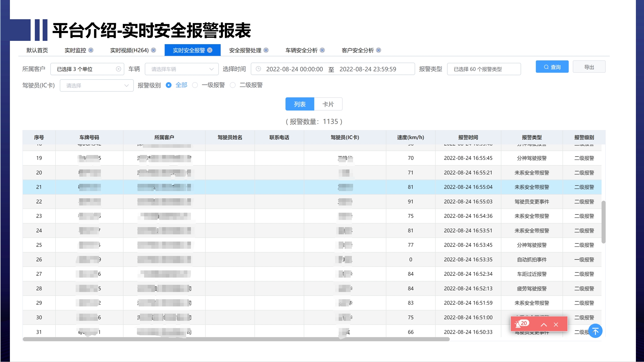This screenshot has height=362, width=644.
Task: Click time 2022-08-24 16:51:59 in row 29
Action: (x=468, y=303)
